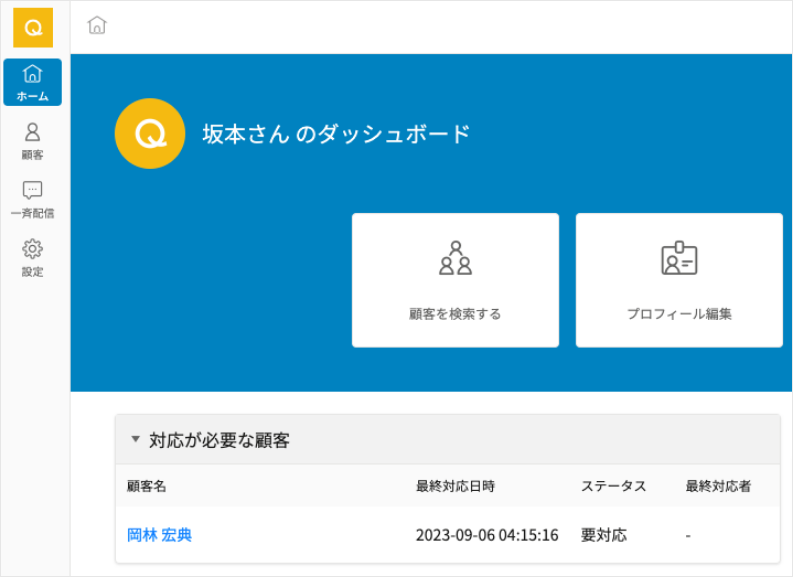793x577 pixels.
Task: Click the 最終対応日時 column header
Action: [455, 486]
